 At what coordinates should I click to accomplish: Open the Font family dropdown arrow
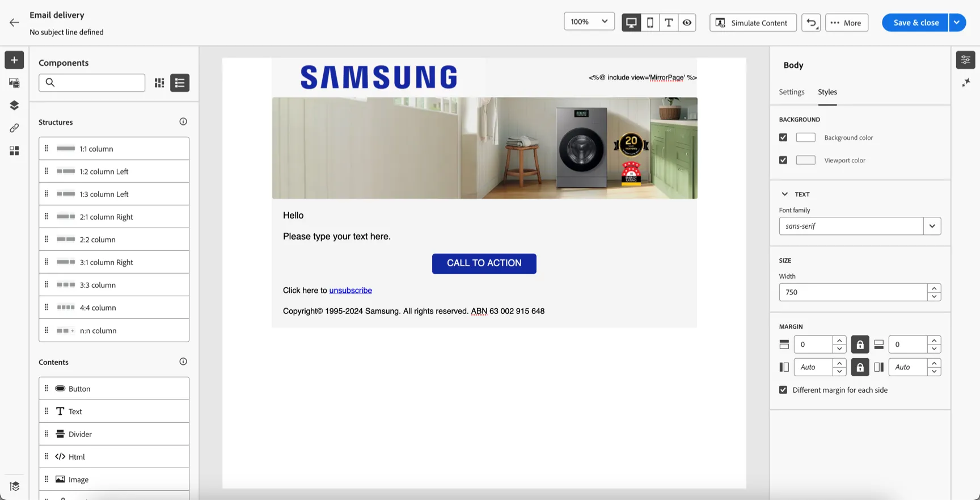coord(932,226)
